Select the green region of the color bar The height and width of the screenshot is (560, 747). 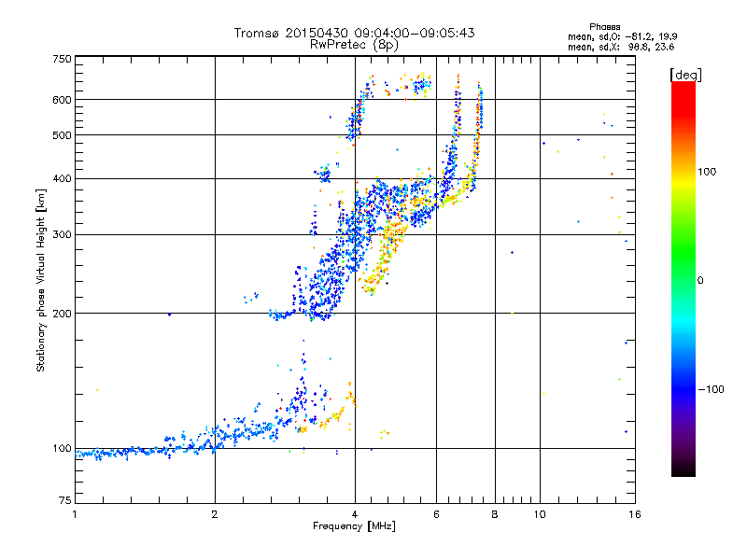tap(684, 267)
